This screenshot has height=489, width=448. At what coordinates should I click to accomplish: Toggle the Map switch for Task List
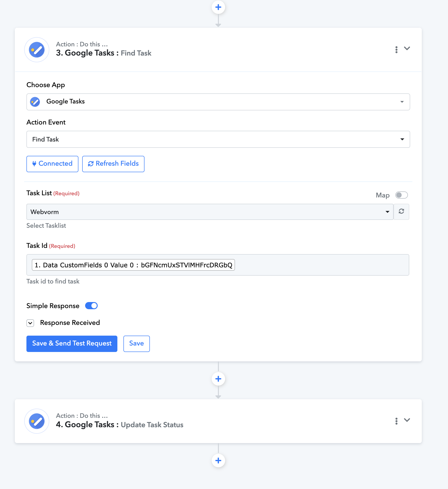401,195
